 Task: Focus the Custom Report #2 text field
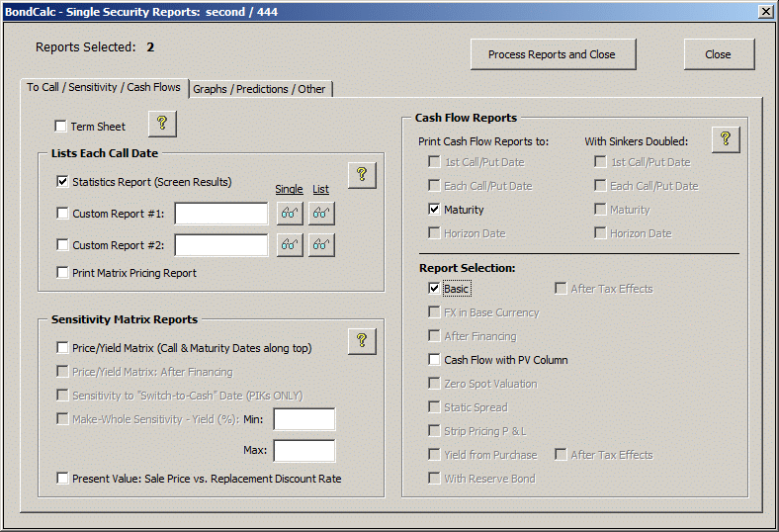tap(221, 245)
